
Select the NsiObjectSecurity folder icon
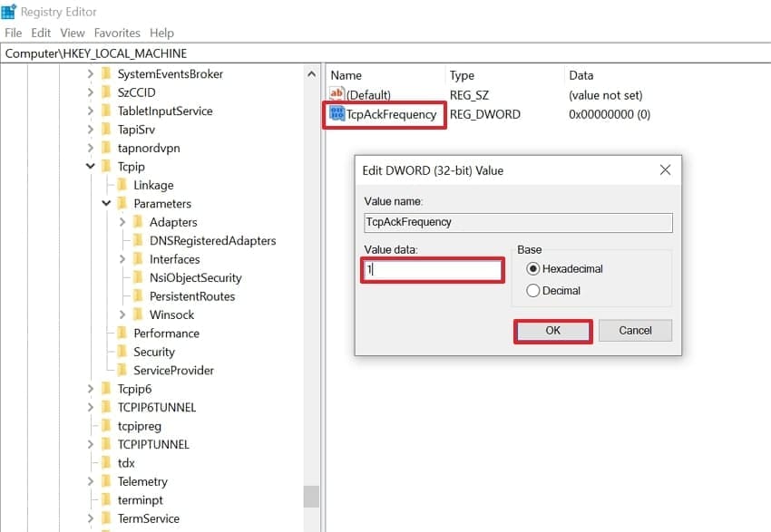pyautogui.click(x=138, y=277)
